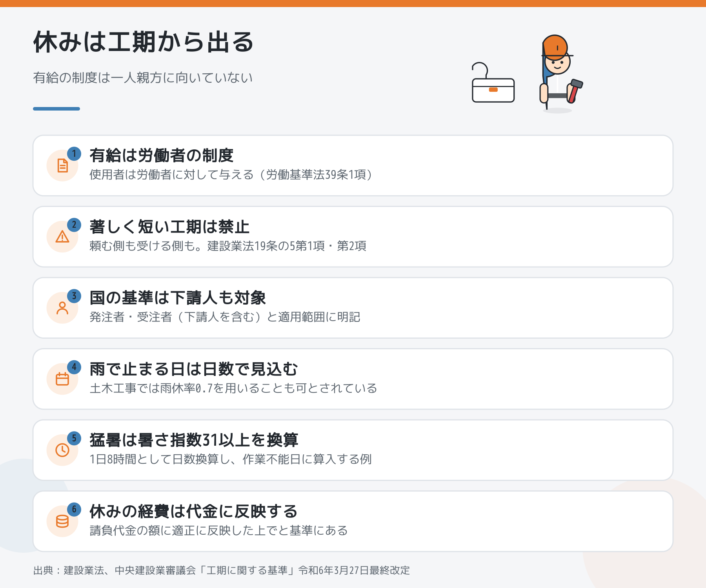The width and height of the screenshot is (706, 588).
Task: Select the heading 休みの経費は代金に反映する
Action: coord(193,512)
